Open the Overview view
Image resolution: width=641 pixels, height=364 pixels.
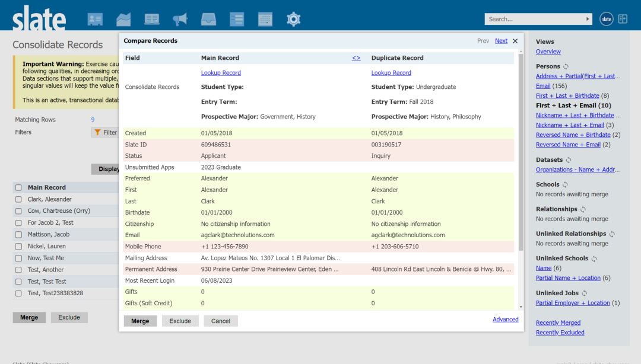click(x=548, y=52)
